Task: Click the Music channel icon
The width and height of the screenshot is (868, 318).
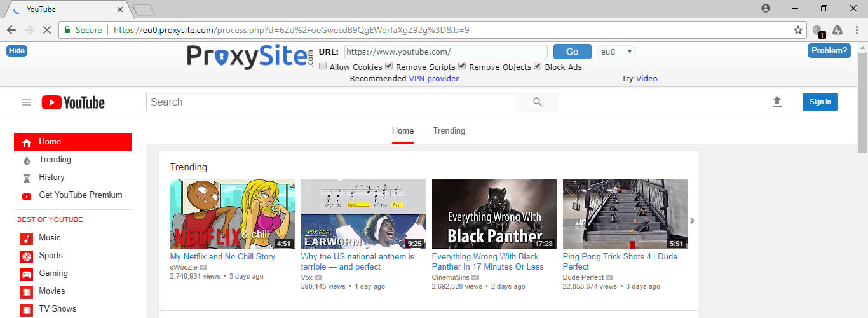Action: click(27, 238)
